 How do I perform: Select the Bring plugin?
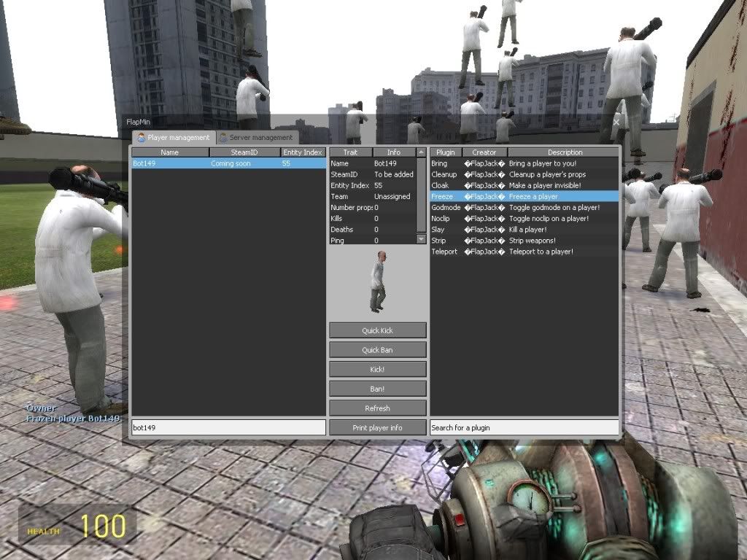coord(525,163)
